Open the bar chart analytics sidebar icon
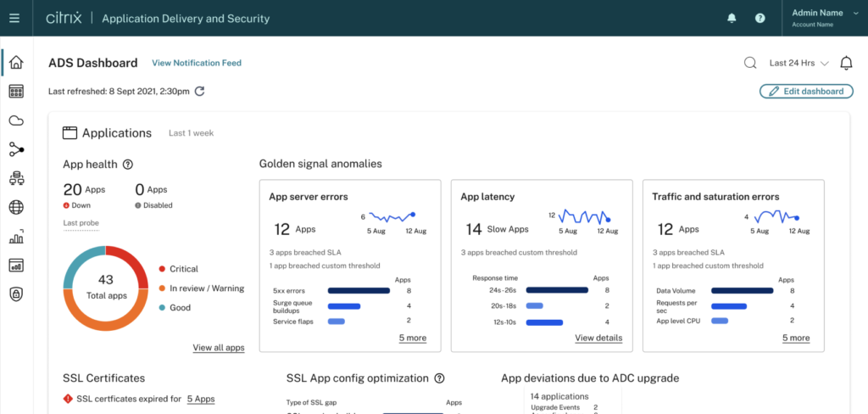Image resolution: width=868 pixels, height=414 pixels. coord(16,237)
